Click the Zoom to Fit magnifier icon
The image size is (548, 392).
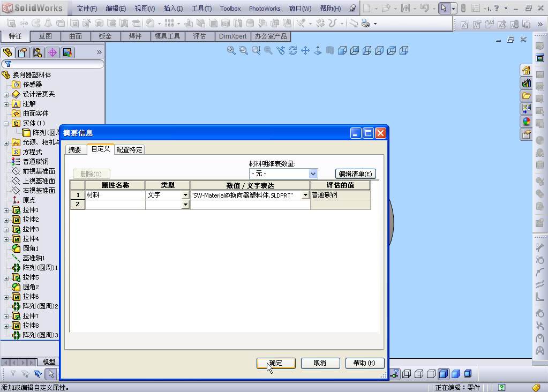(231, 50)
